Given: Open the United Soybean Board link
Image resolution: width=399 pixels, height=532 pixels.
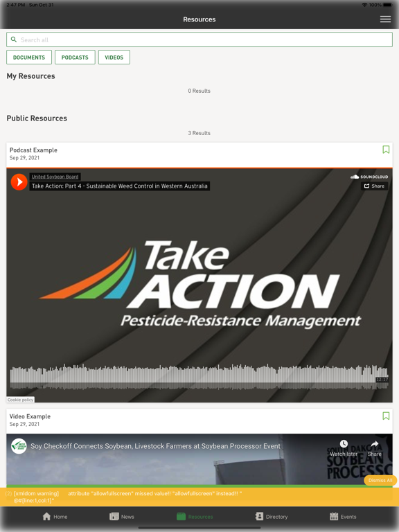Looking at the screenshot, I should pyautogui.click(x=55, y=177).
